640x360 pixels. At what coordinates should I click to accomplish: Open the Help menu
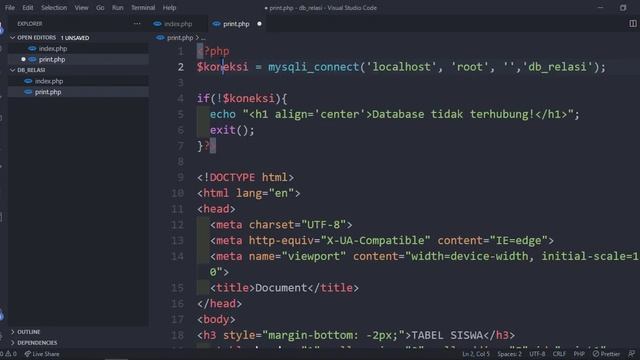pos(169,8)
